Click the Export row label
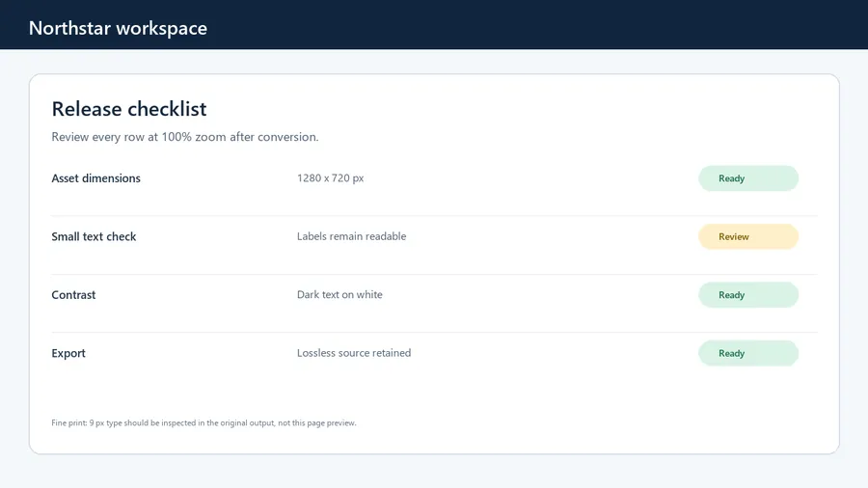Screen dimensions: 868x488 [x=68, y=353]
